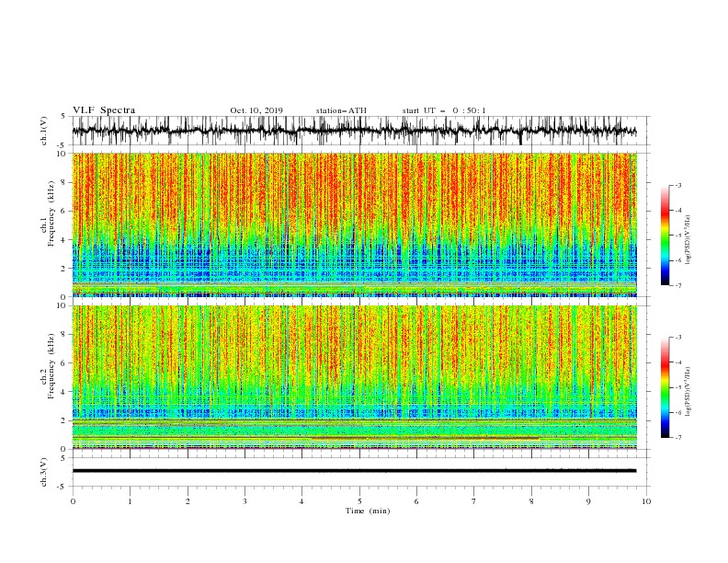Click the ch.2 spectrogram color scale bar

[x=665, y=387]
